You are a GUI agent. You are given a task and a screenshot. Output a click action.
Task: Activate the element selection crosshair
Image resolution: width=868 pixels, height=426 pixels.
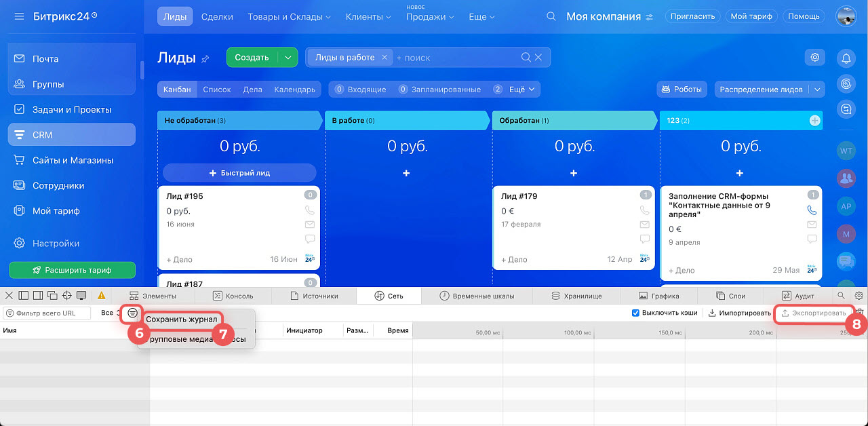click(66, 296)
